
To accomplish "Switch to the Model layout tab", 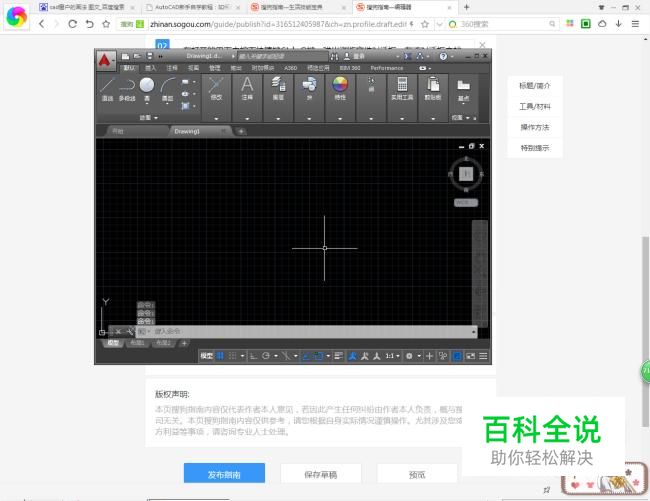I will (113, 343).
